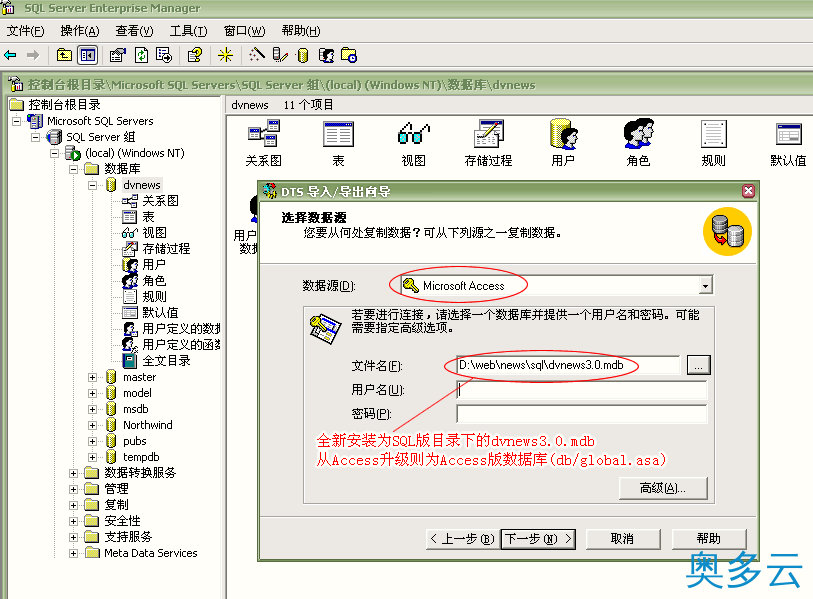Click the Register server toolbar icon
Screen dimensions: 813x599
(x=280, y=55)
